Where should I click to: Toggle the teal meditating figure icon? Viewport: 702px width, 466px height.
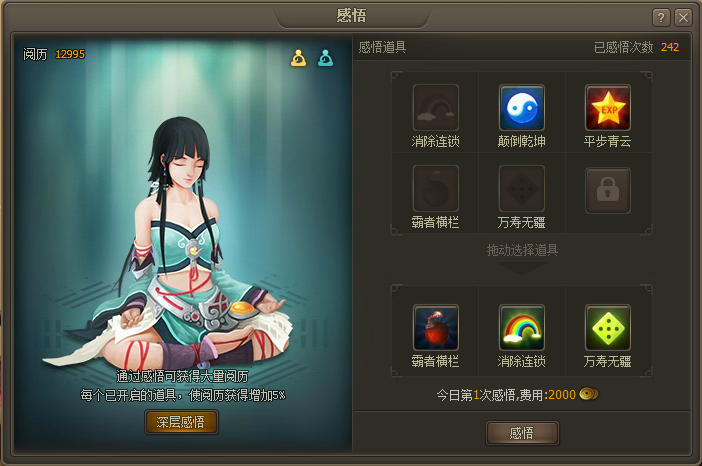325,58
